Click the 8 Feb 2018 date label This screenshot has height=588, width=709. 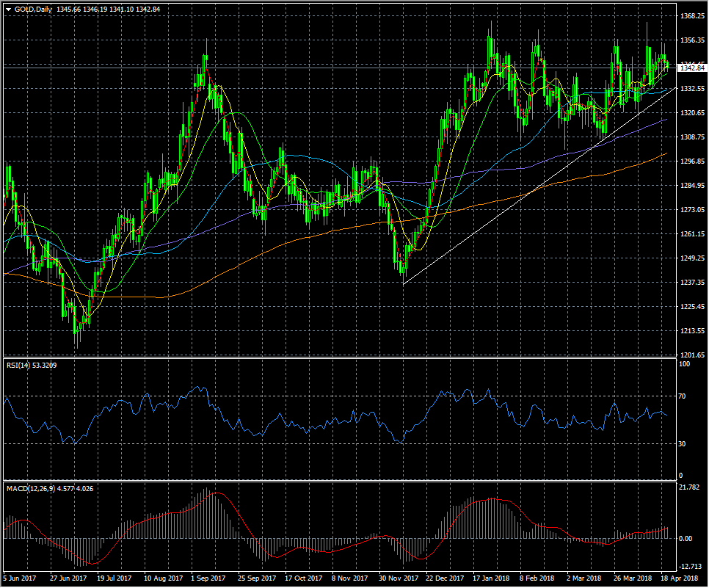click(538, 578)
